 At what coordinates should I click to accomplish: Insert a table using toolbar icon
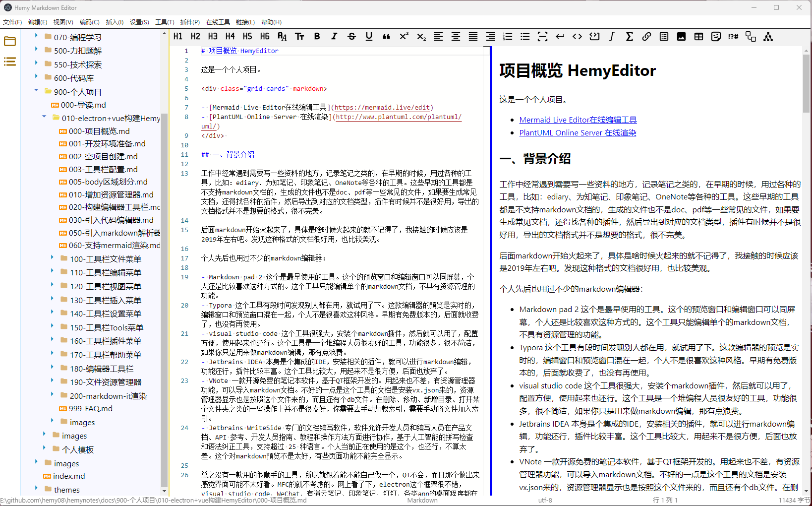(x=698, y=36)
